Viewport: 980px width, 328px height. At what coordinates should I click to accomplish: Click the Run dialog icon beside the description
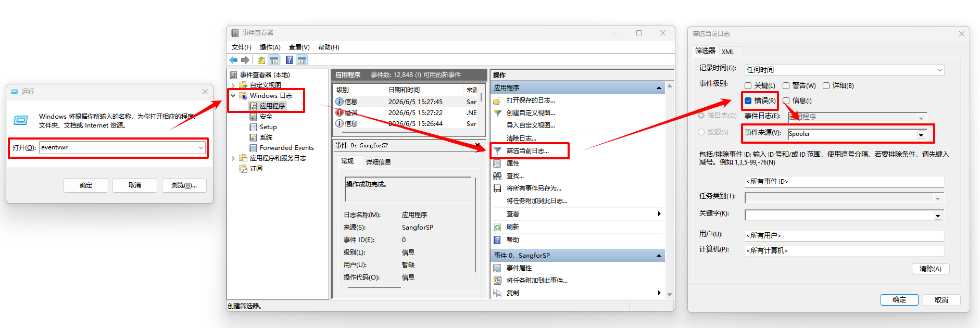[x=20, y=120]
